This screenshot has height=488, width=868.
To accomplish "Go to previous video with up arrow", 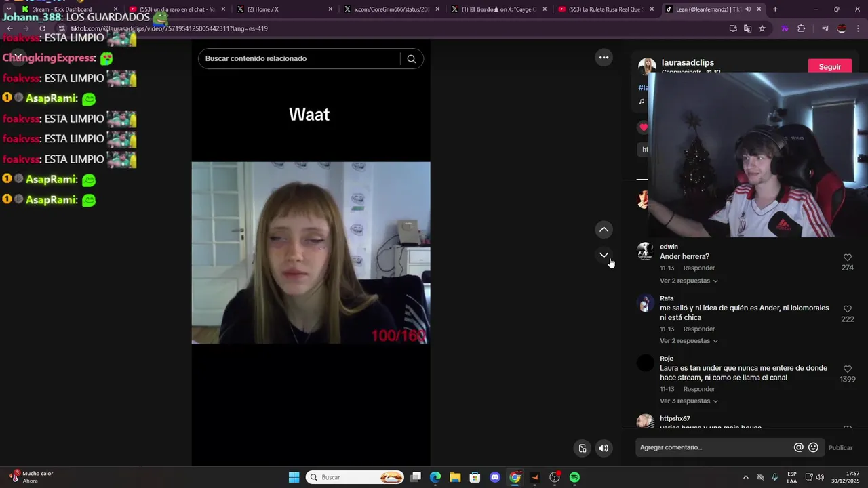I will pyautogui.click(x=604, y=230).
